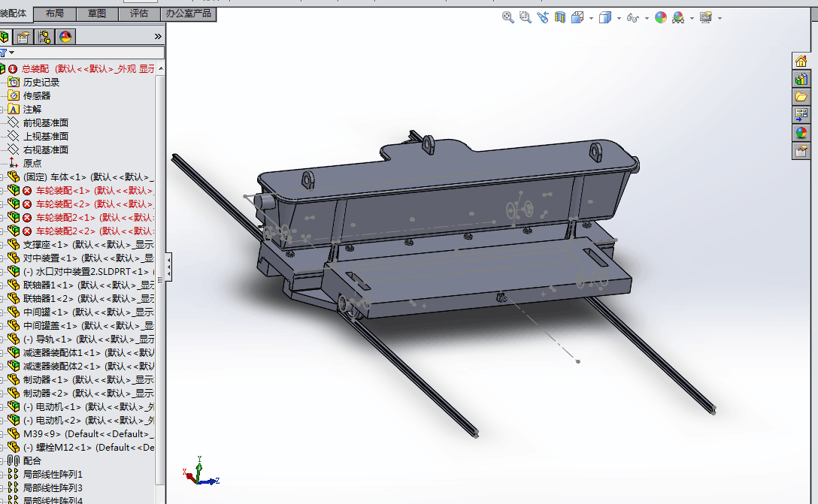Click the error icon beside 车轮装配<1>
The image size is (818, 504).
(27, 191)
